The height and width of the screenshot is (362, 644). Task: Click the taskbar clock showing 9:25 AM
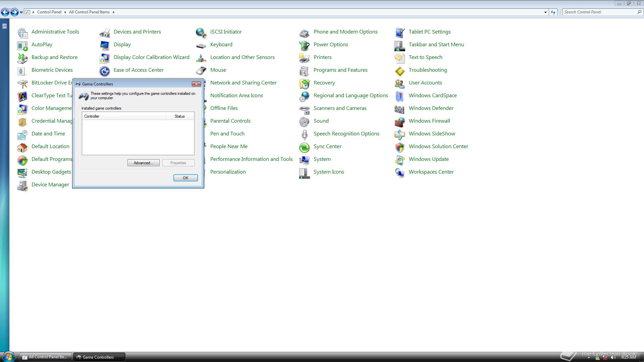(629, 357)
